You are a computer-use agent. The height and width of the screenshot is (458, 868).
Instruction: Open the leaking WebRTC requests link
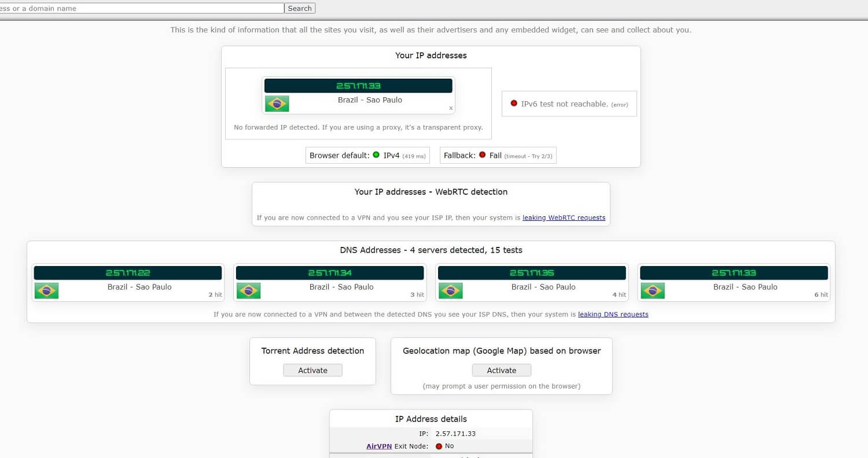pos(564,218)
